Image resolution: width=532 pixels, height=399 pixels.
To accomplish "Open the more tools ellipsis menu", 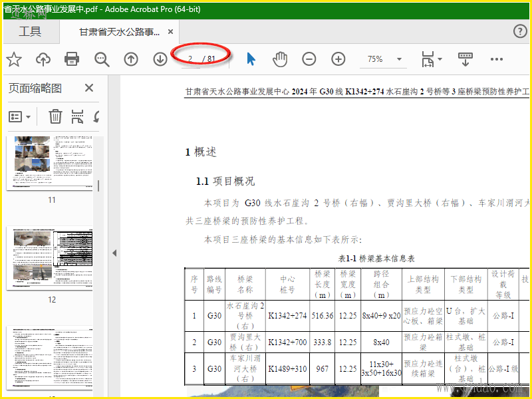I will click(x=496, y=59).
